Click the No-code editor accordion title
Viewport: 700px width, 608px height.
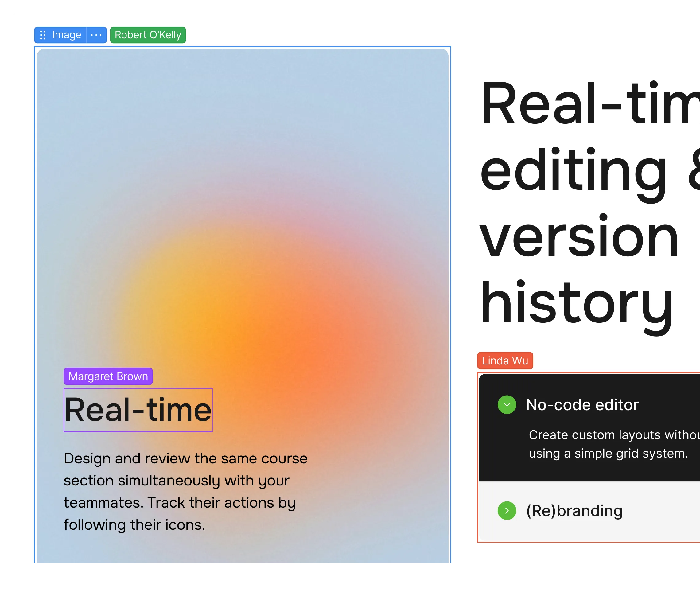pyautogui.click(x=582, y=405)
